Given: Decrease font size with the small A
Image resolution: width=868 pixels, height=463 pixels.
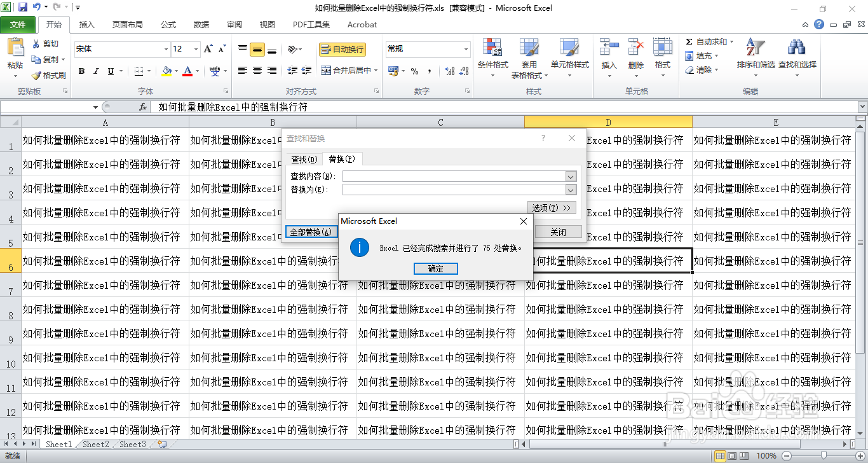Looking at the screenshot, I should click(x=222, y=49).
